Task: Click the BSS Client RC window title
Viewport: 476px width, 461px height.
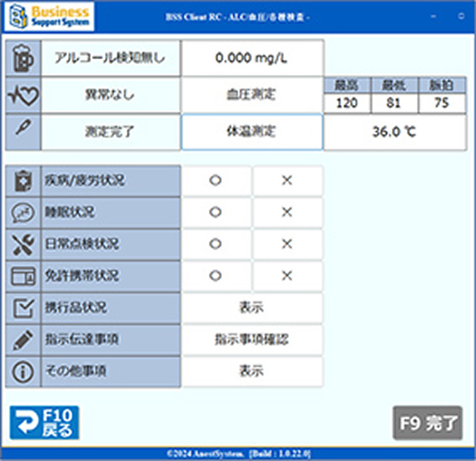Action: pyautogui.click(x=237, y=17)
